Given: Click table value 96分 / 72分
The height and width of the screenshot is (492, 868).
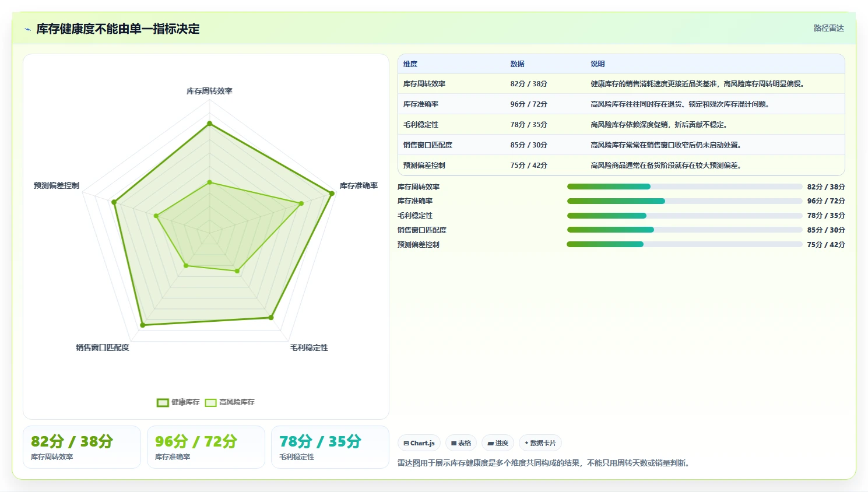Looking at the screenshot, I should click(x=529, y=104).
